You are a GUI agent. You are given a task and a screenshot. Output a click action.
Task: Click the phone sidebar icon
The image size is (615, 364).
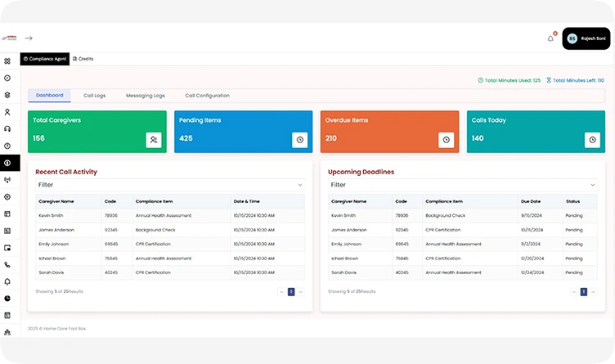click(7, 265)
